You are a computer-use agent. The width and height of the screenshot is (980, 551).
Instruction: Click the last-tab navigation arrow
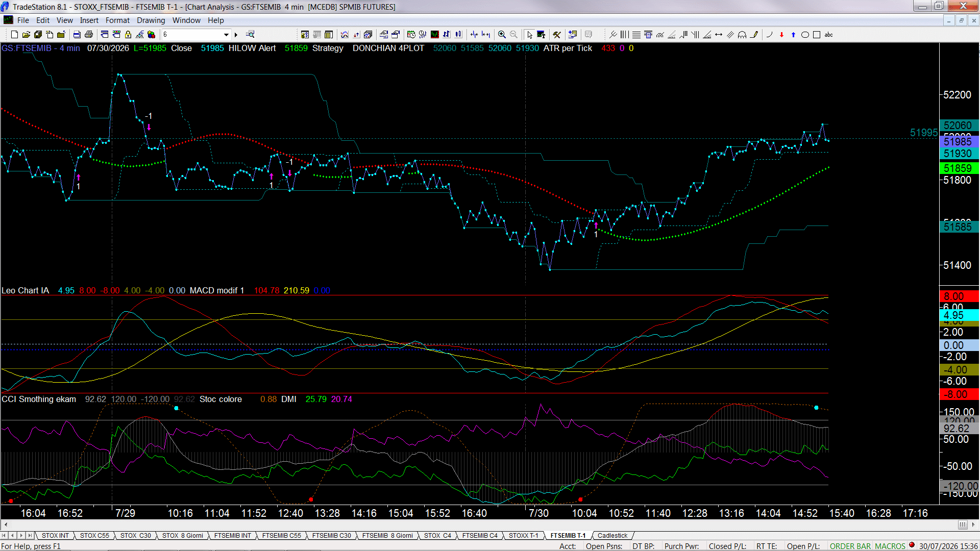(30, 536)
